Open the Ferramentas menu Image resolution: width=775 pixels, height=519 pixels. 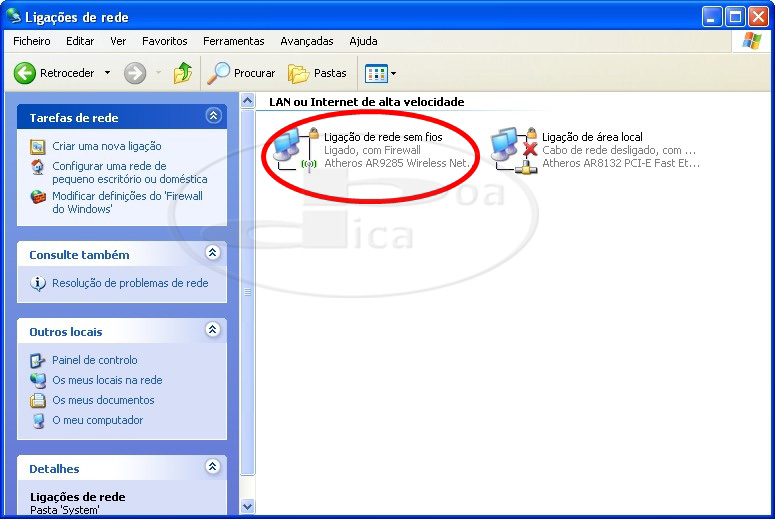click(x=233, y=41)
